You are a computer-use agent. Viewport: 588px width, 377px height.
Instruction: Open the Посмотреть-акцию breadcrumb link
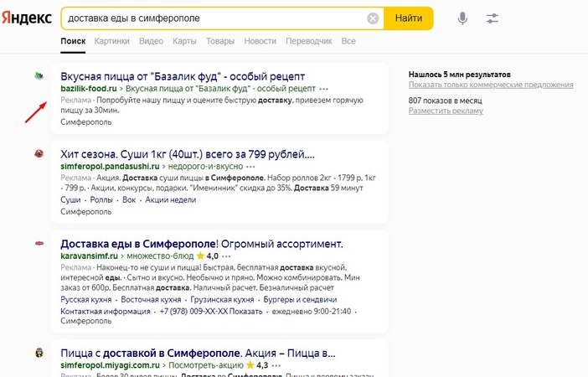[x=206, y=365]
